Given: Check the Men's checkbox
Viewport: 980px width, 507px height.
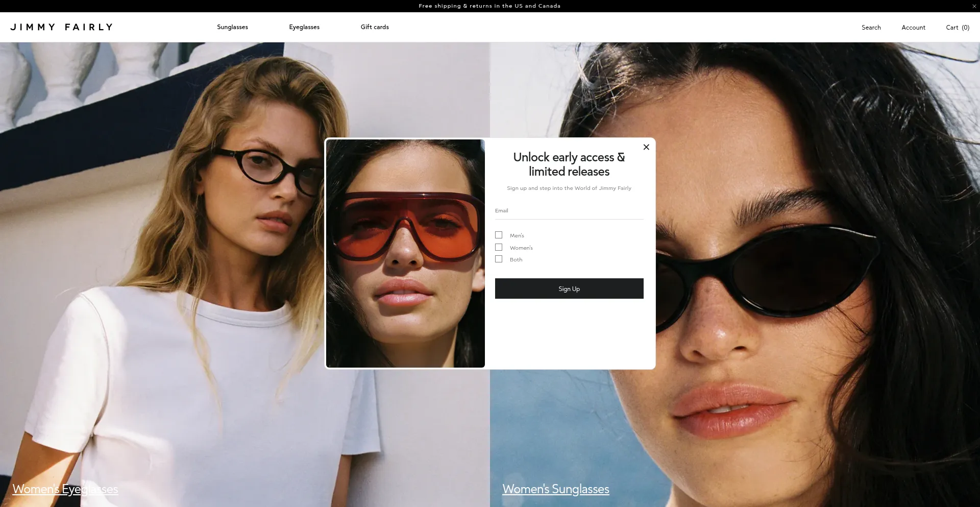Looking at the screenshot, I should click(499, 235).
